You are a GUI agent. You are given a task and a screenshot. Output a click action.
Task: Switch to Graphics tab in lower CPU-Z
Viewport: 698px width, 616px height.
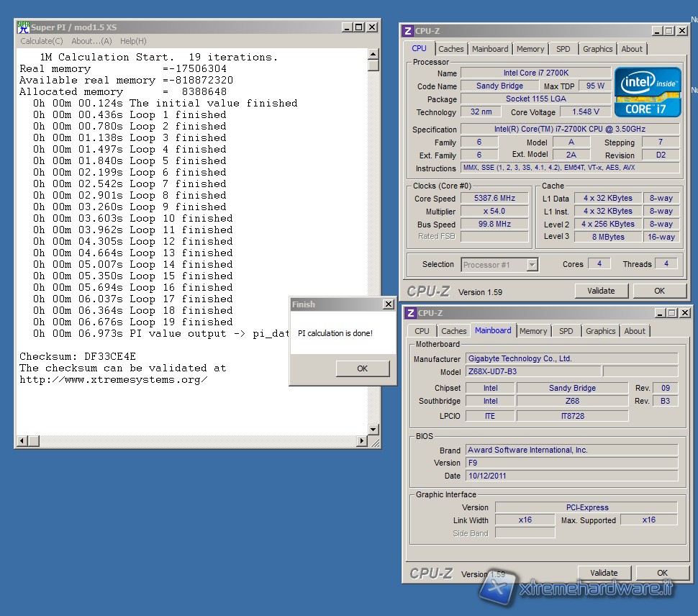[x=600, y=331]
